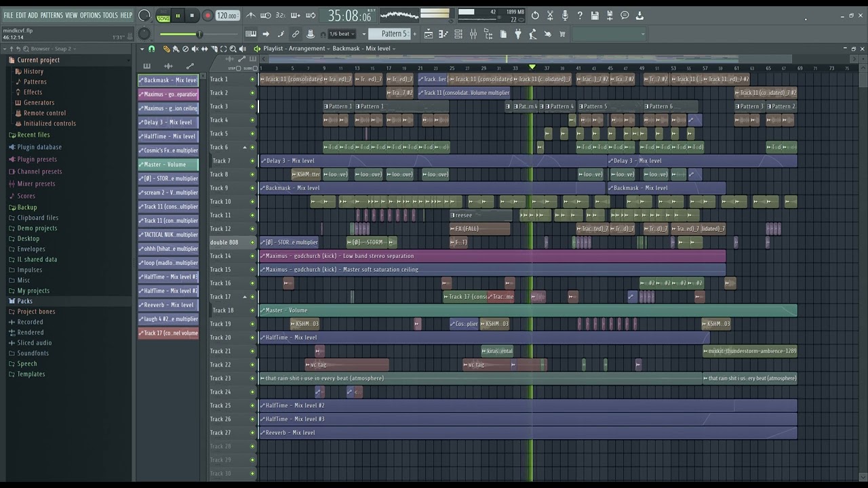Select the Delete tool in playlist toolbar
The height and width of the screenshot is (488, 868).
point(185,49)
